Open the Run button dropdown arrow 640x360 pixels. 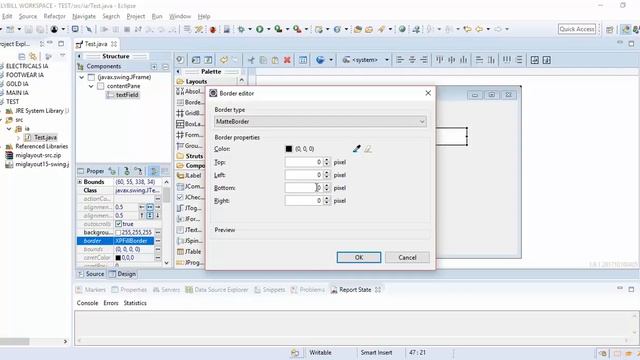pyautogui.click(x=269, y=29)
